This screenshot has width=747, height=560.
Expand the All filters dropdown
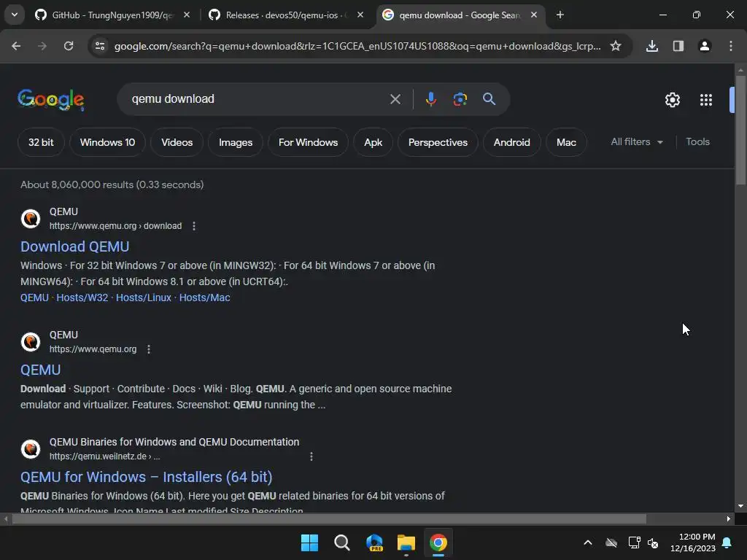coord(637,142)
